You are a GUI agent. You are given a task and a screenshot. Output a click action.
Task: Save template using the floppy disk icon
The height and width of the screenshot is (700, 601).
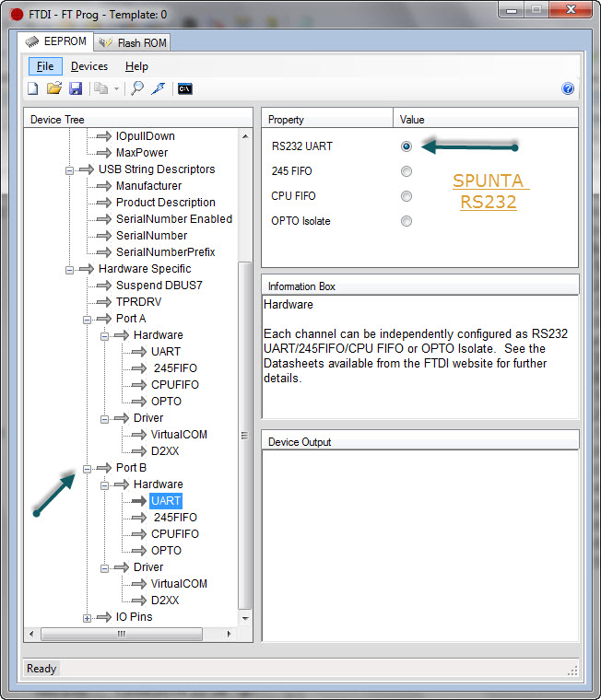[76, 88]
